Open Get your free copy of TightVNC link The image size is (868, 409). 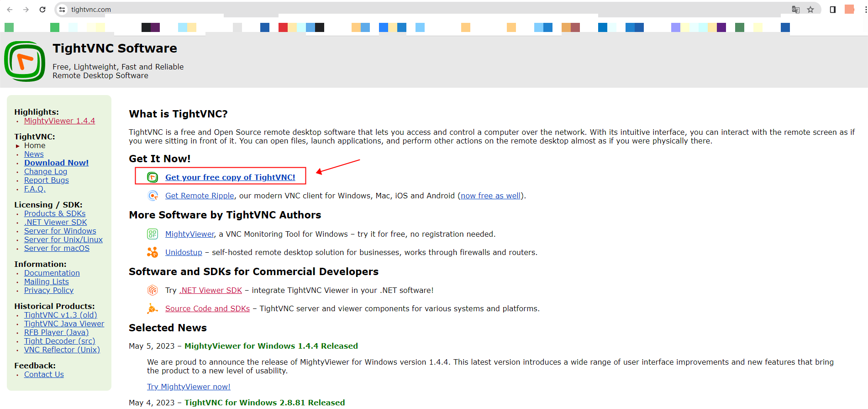click(x=230, y=177)
